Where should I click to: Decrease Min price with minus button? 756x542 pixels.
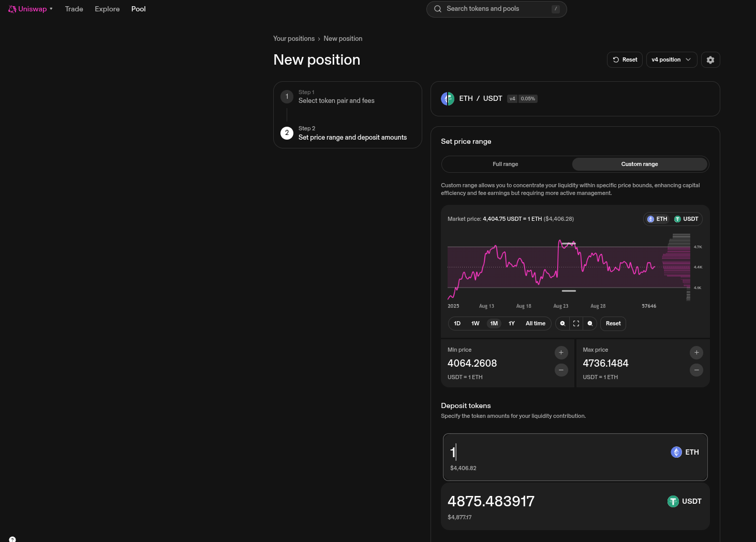(x=561, y=370)
